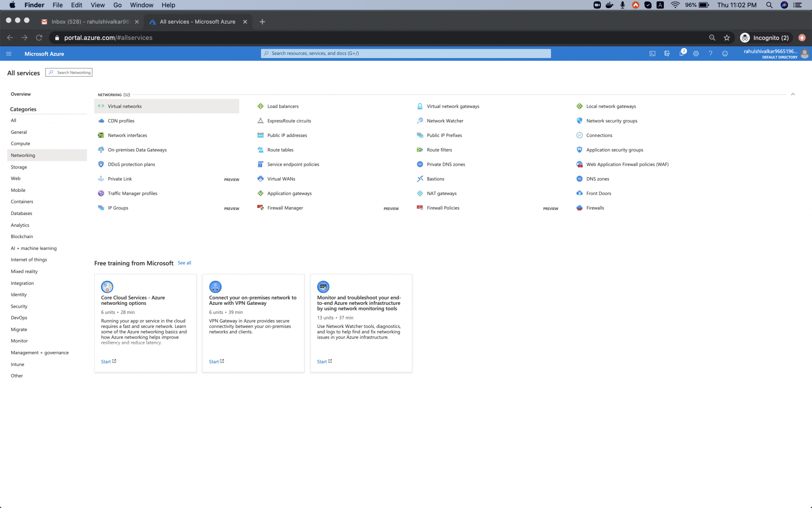Start the VPN Gateway training course
Viewport: 812px width, 508px height.
(214, 361)
